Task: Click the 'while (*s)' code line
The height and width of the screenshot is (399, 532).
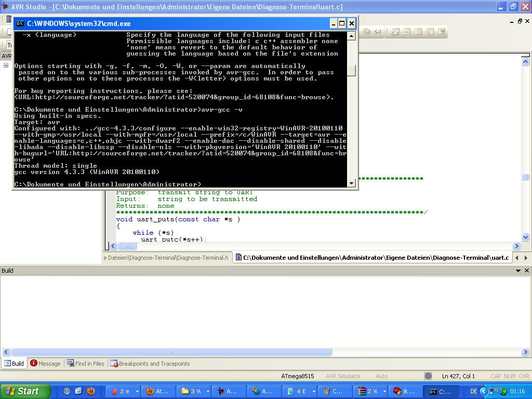Action: (x=153, y=233)
